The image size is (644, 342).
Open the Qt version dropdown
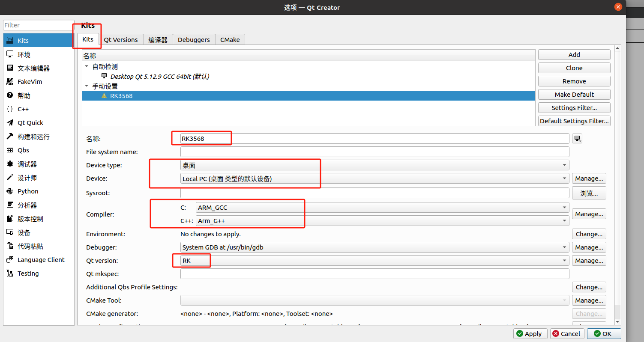tap(374, 261)
